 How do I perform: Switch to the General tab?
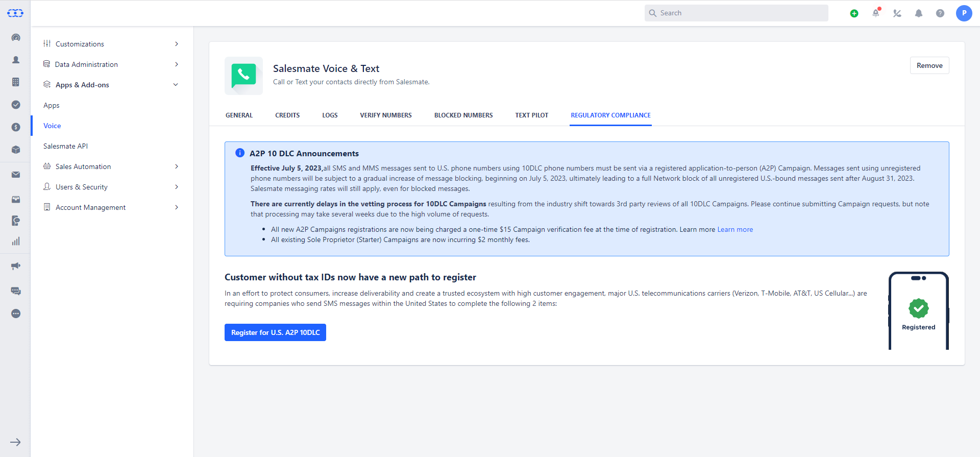(239, 115)
